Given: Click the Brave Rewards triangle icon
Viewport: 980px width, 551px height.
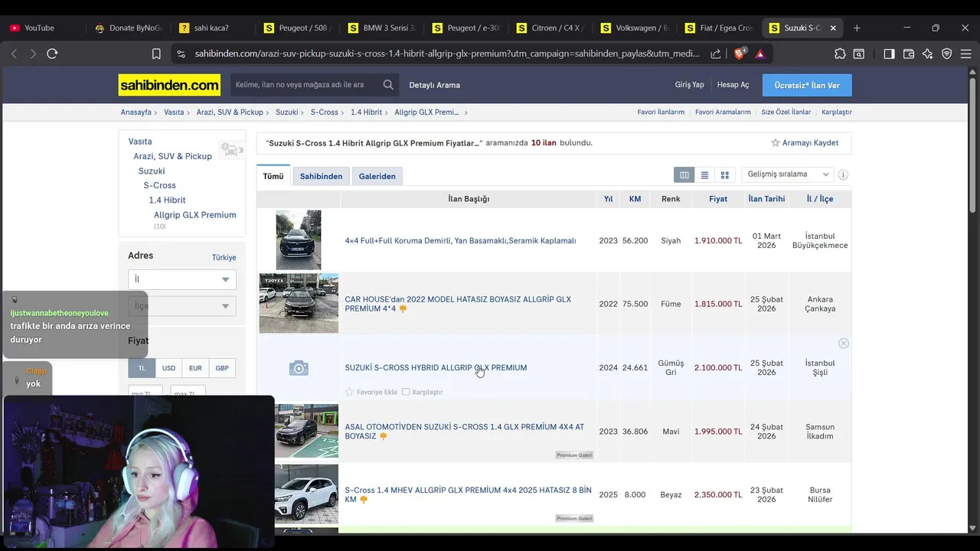Looking at the screenshot, I should pos(759,54).
